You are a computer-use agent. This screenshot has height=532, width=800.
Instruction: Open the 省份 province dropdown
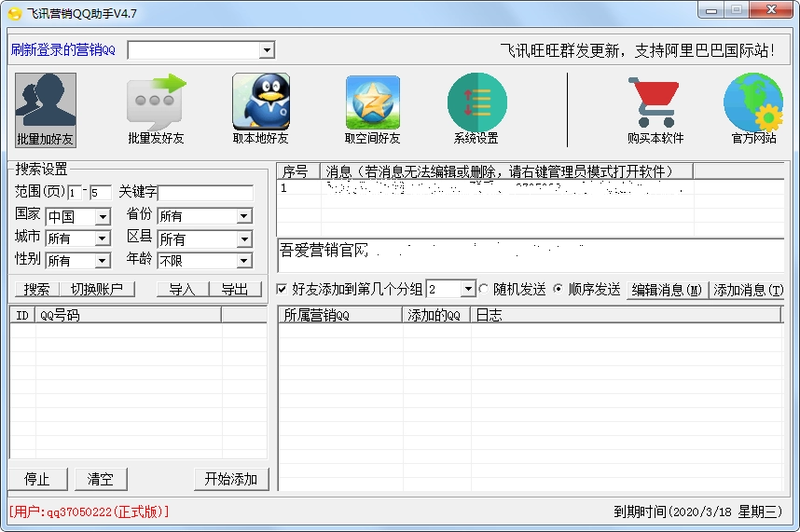[244, 216]
